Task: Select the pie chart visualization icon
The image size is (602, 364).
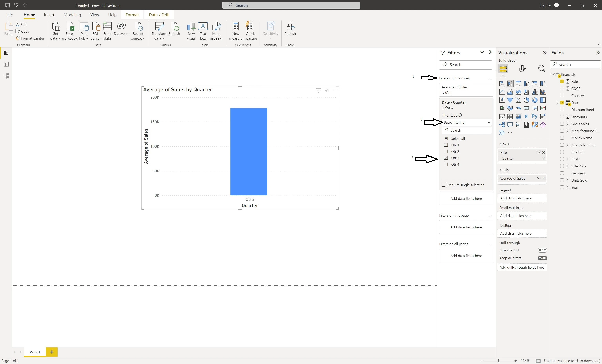Action: click(x=526, y=100)
